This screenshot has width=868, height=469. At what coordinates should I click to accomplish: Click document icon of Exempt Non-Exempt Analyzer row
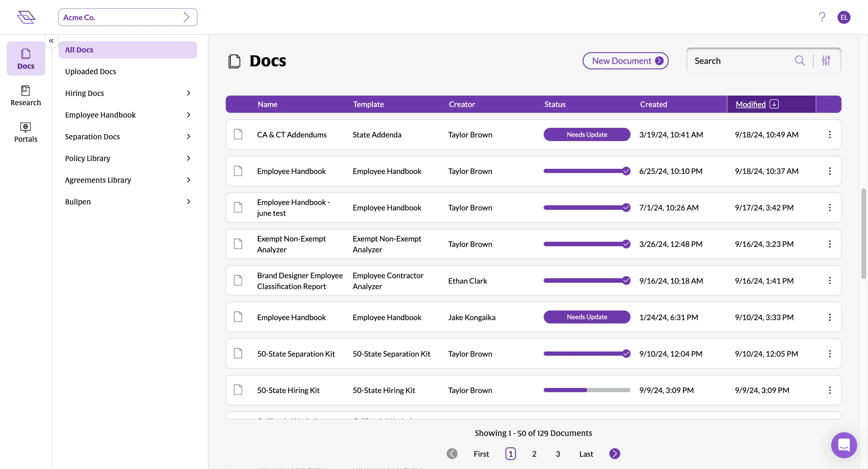point(238,244)
